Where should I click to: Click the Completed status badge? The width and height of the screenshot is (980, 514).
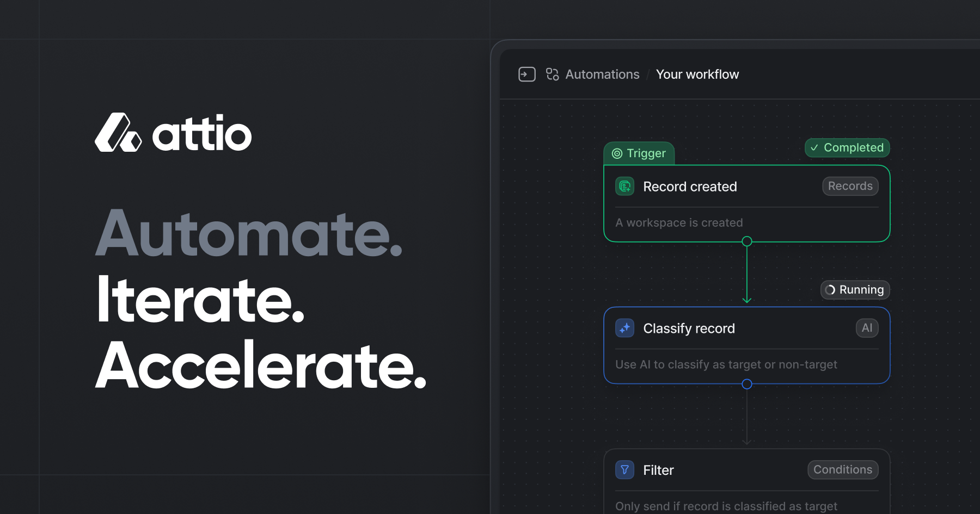(x=847, y=147)
